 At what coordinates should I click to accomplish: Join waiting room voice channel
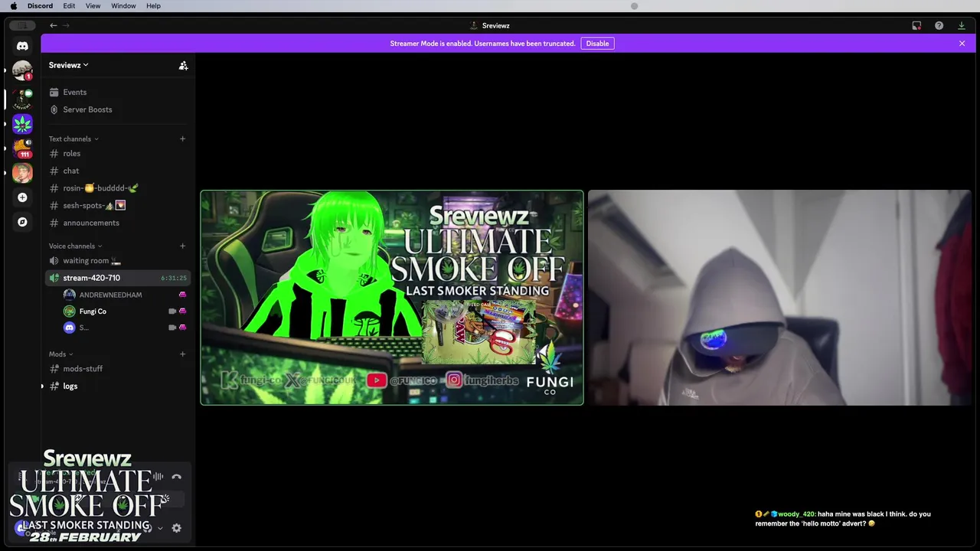[117, 260]
